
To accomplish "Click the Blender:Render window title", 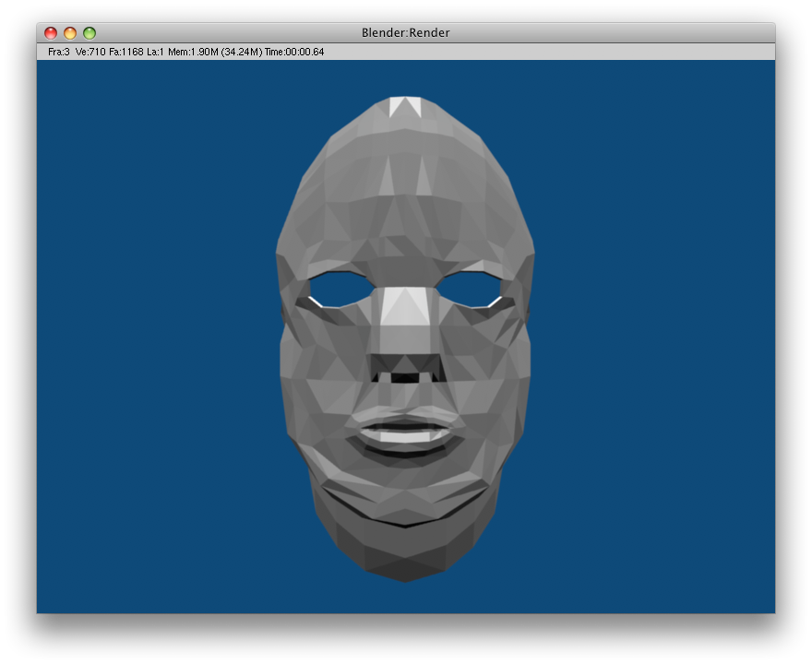I will coord(406,33).
